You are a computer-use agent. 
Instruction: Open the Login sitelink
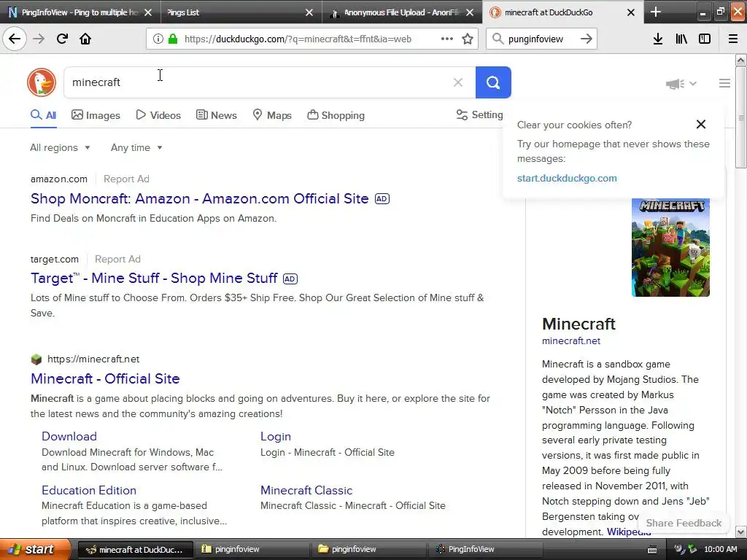coord(275,436)
